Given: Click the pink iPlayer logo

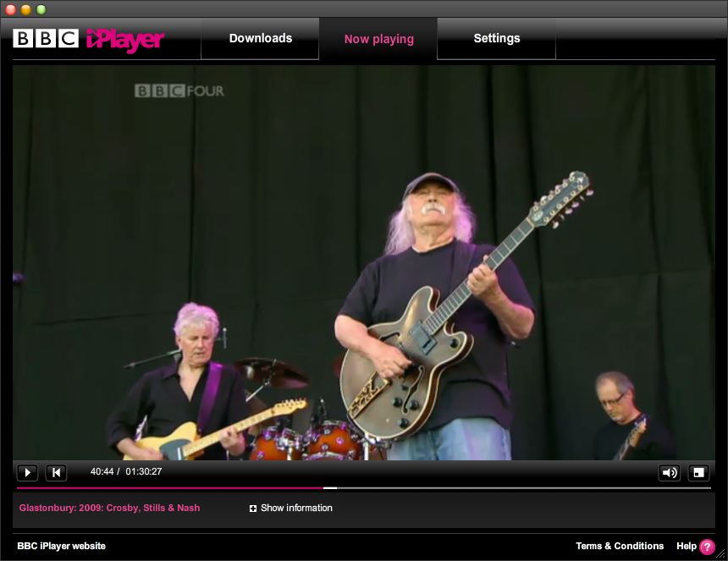Looking at the screenshot, I should click(x=125, y=39).
